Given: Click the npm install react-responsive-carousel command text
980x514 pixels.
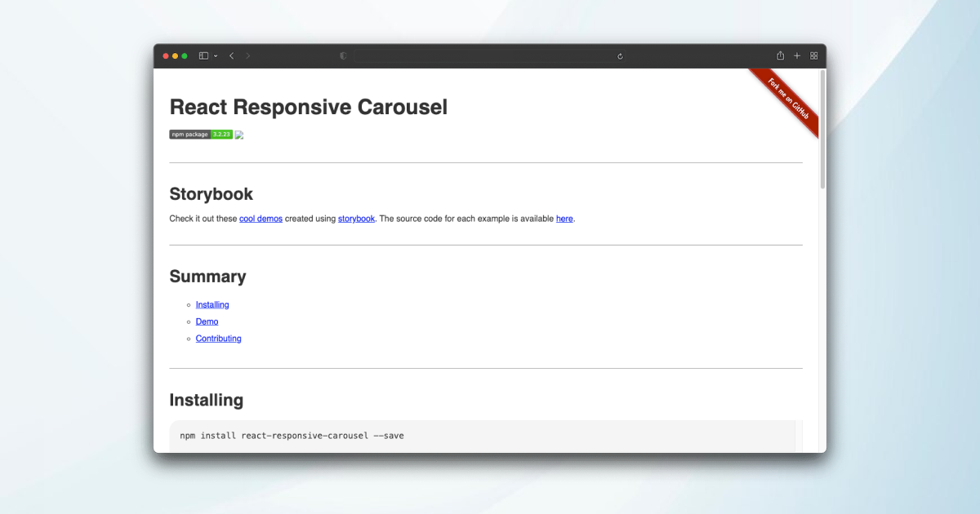Looking at the screenshot, I should pos(292,436).
